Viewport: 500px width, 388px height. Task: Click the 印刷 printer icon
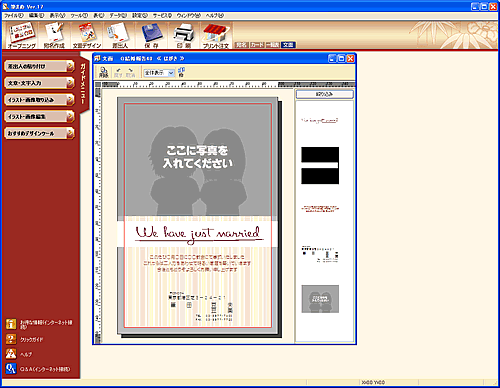click(x=184, y=35)
